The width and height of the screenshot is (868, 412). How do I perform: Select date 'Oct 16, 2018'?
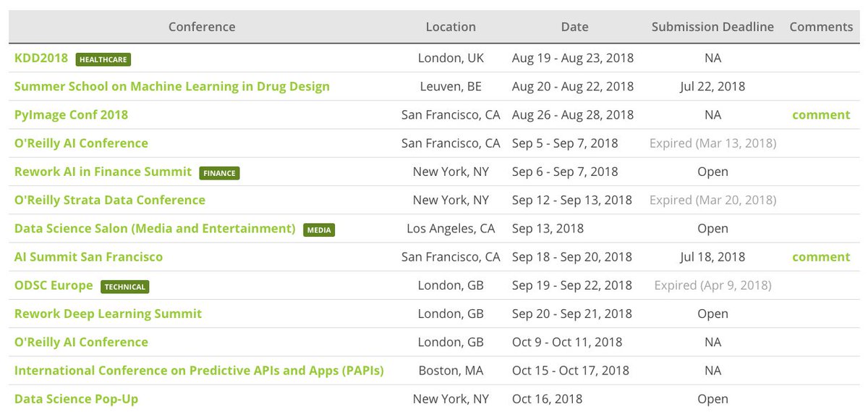pos(547,398)
